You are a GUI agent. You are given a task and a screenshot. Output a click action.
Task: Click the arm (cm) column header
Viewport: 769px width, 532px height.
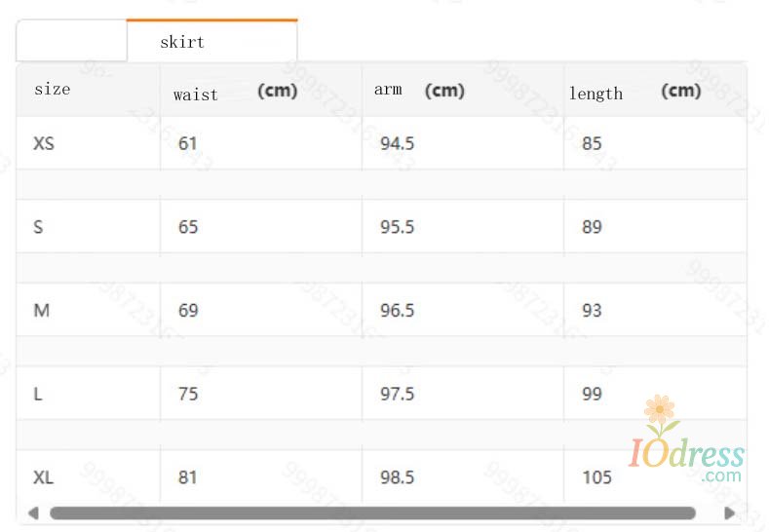pos(419,90)
